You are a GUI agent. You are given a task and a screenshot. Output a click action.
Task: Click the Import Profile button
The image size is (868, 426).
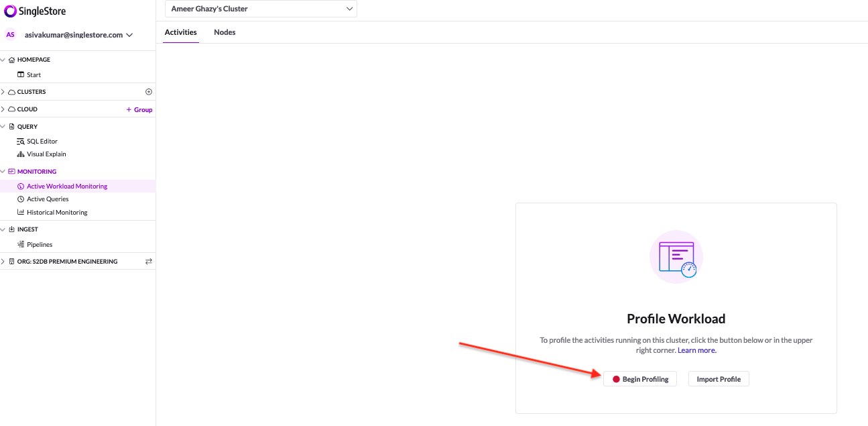click(x=718, y=378)
